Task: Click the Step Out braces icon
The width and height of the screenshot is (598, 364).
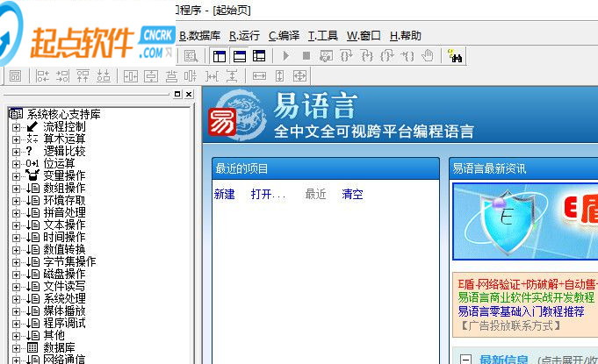Action: click(x=387, y=56)
